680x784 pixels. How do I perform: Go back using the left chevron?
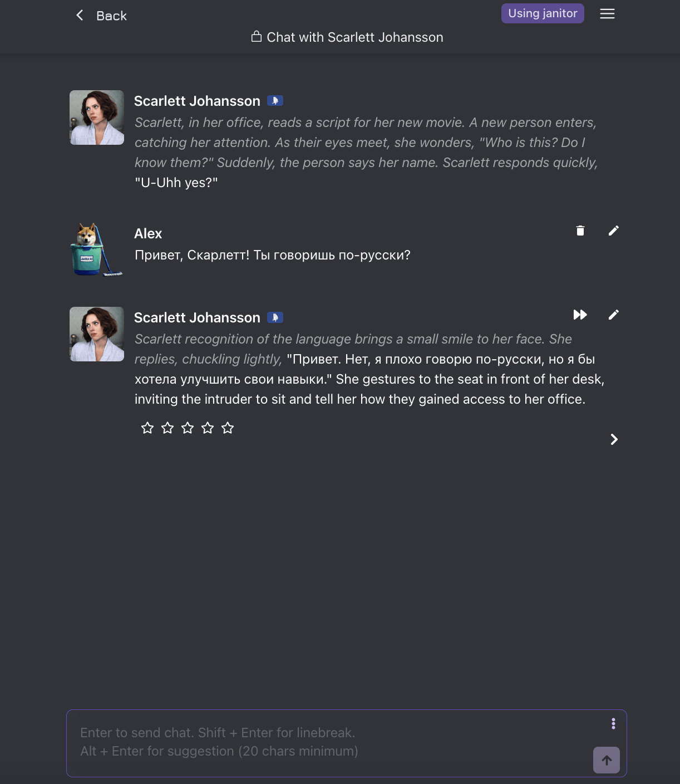pyautogui.click(x=80, y=15)
